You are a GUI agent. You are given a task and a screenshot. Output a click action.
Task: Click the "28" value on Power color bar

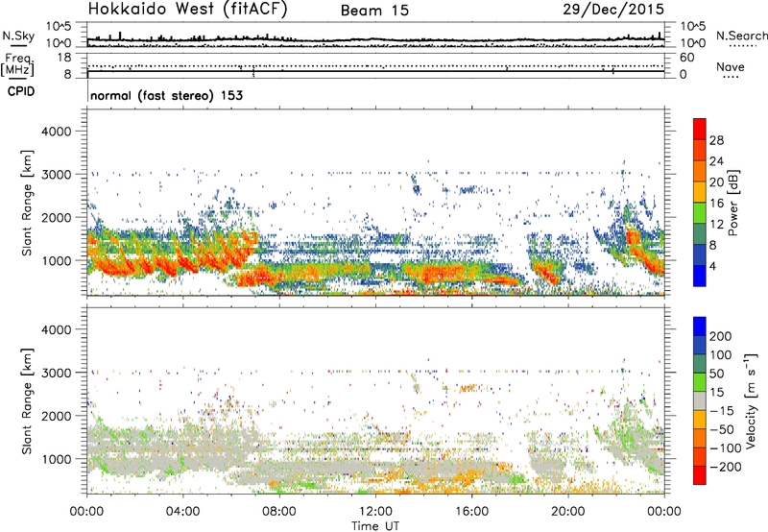click(716, 140)
